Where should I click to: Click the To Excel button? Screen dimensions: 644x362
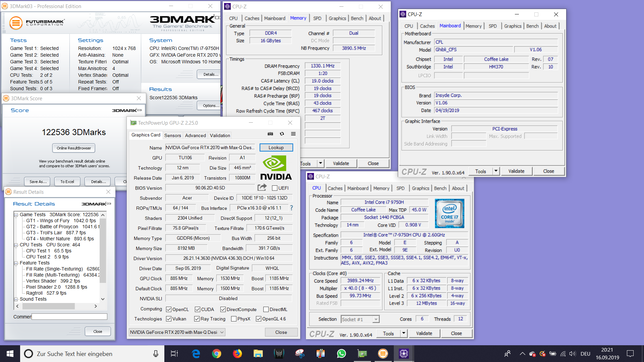[67, 181]
